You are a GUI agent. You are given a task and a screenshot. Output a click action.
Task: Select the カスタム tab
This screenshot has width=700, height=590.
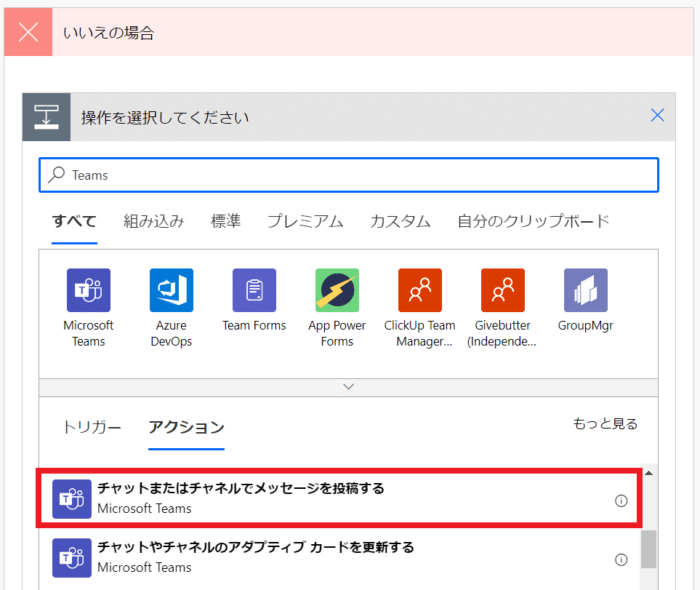click(401, 221)
